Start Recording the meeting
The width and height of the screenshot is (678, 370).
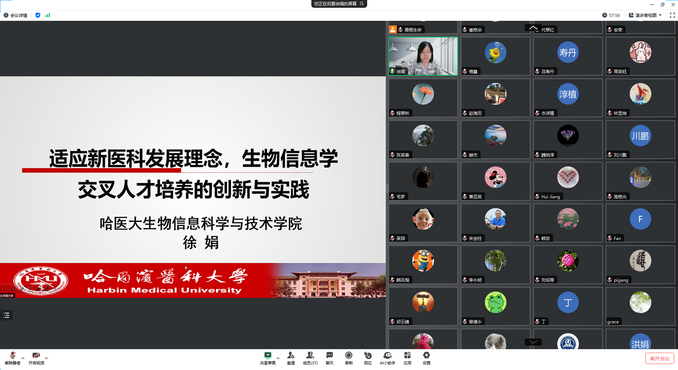349,358
